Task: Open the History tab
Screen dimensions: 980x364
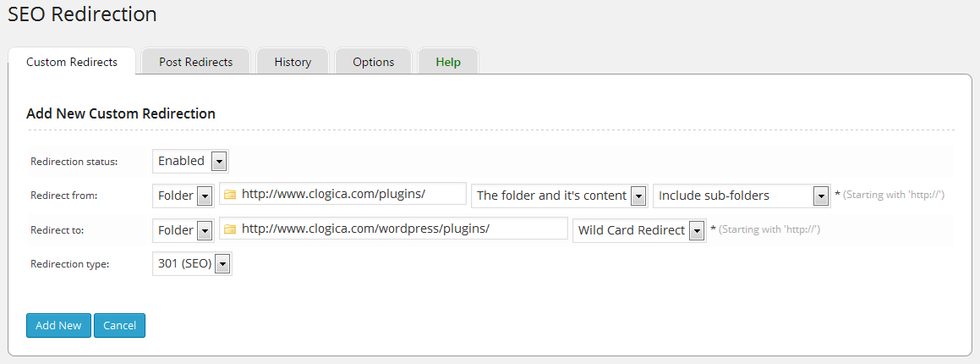Action: (293, 62)
